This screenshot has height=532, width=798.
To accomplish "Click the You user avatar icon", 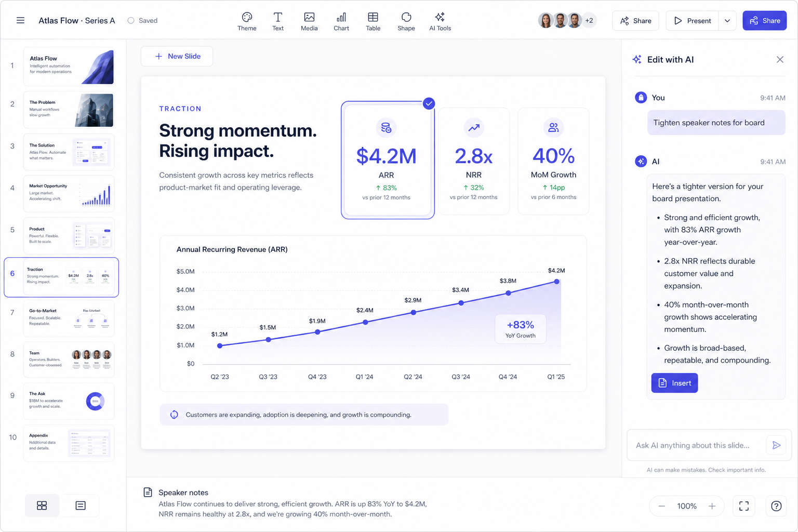I will point(641,97).
